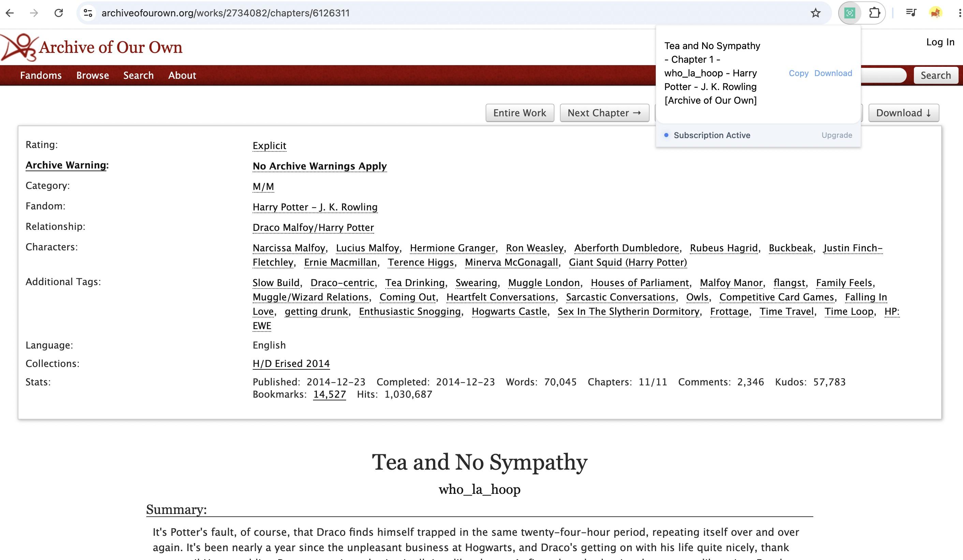The height and width of the screenshot is (560, 963).
Task: Open the Houses of Parliament tag
Action: (x=640, y=283)
